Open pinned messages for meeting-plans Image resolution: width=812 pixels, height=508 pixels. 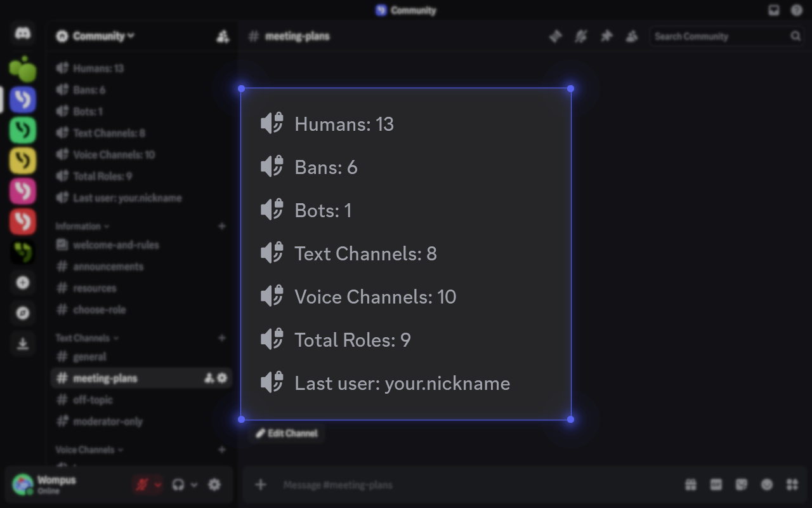(x=606, y=36)
